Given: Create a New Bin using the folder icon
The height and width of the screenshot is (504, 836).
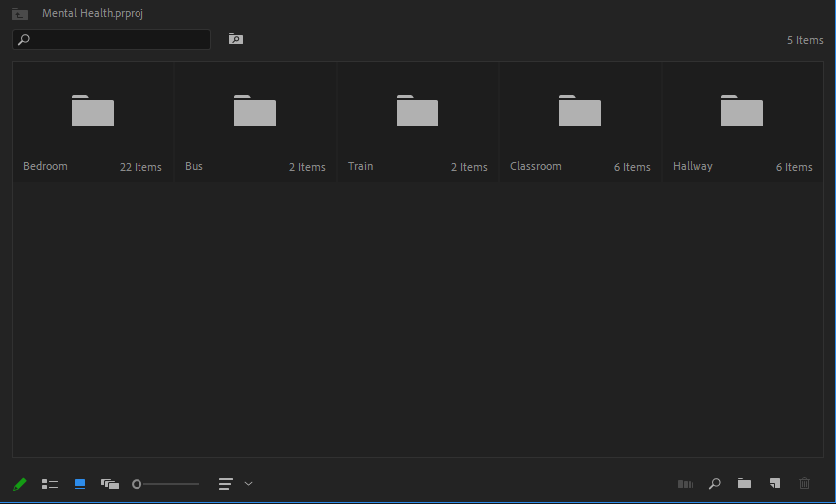Looking at the screenshot, I should [x=745, y=483].
